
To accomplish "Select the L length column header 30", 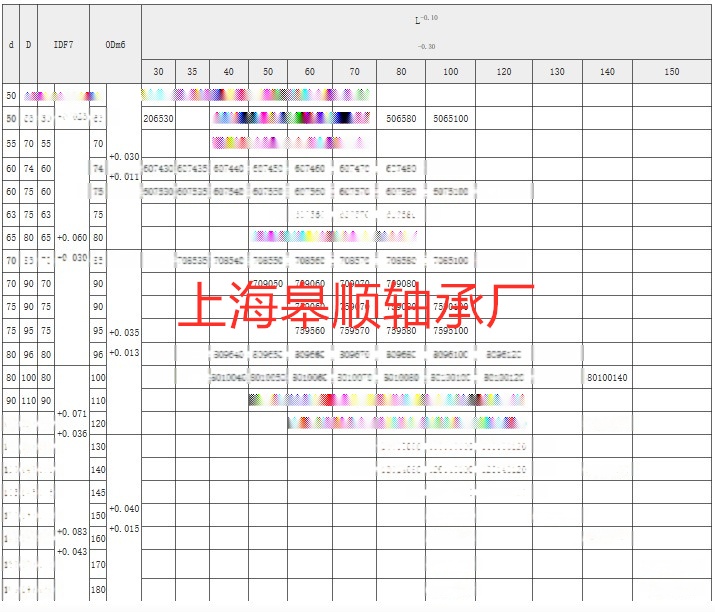I will (x=158, y=72).
